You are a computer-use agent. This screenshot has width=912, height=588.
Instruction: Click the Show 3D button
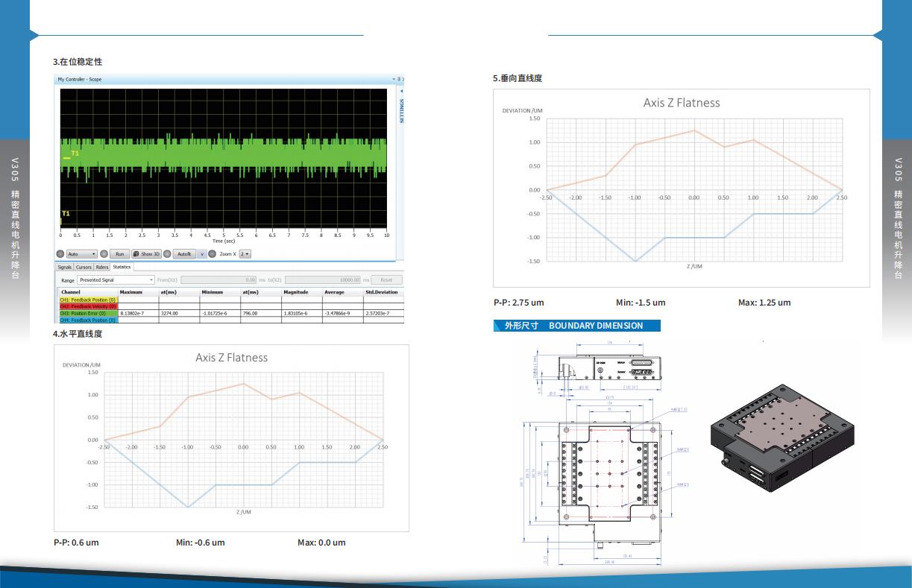coord(147,253)
